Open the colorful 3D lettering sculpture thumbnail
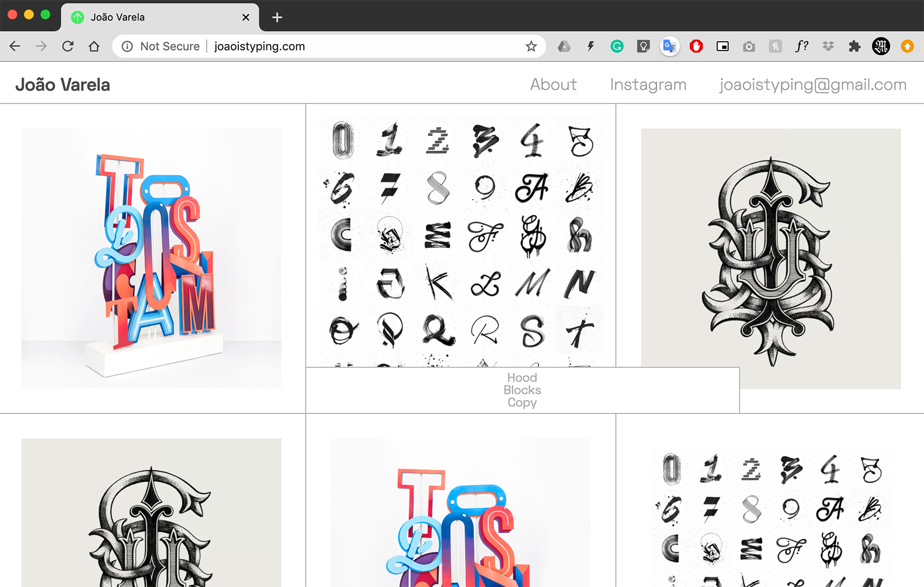 [x=152, y=258]
